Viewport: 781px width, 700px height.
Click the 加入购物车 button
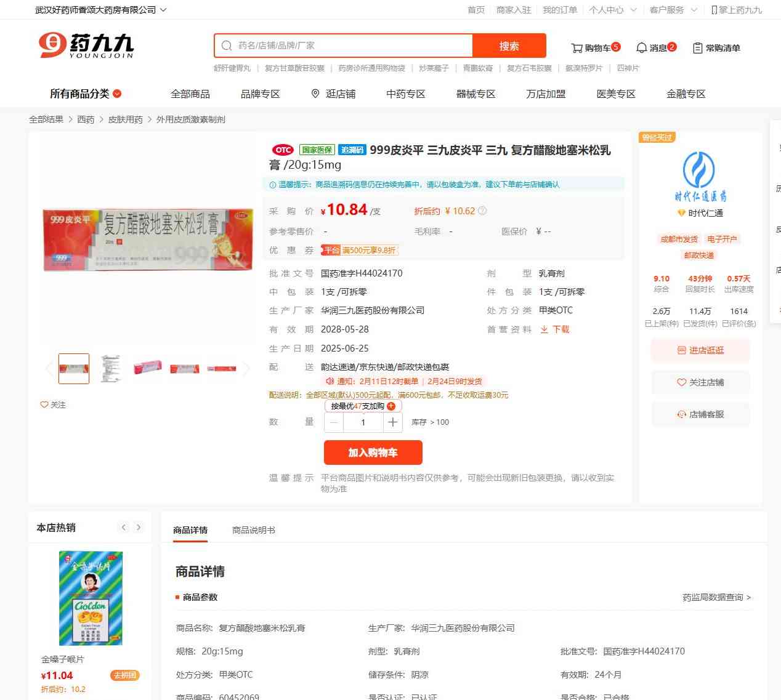[x=373, y=453]
